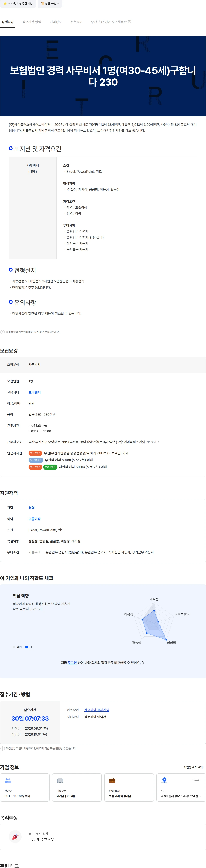Viewport: 206px width, 868px height.
Task: Click the 성취지향성 axis label
Action: [182, 614]
